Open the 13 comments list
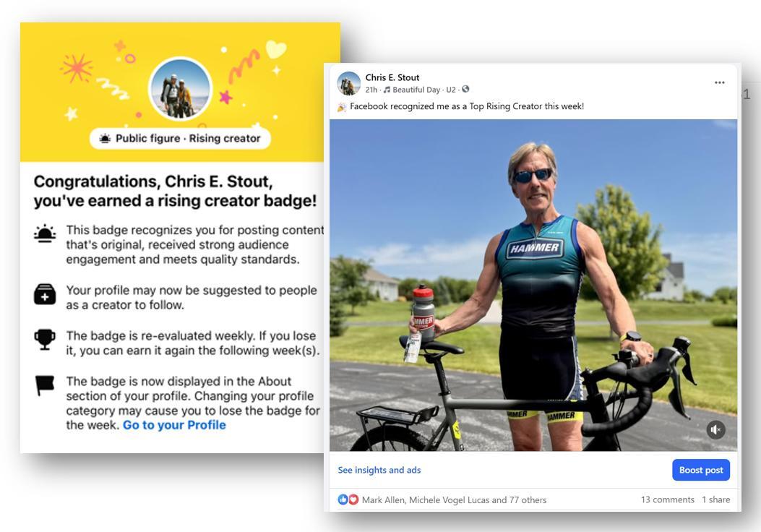 (667, 499)
